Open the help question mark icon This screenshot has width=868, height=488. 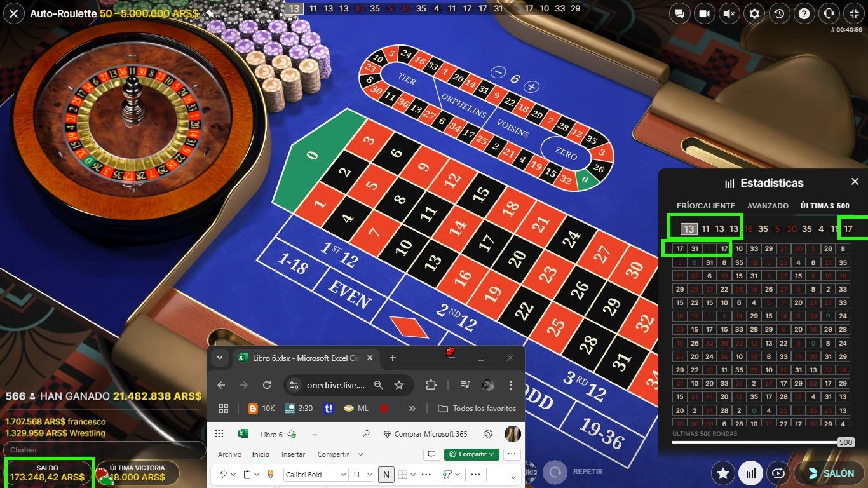coord(804,13)
